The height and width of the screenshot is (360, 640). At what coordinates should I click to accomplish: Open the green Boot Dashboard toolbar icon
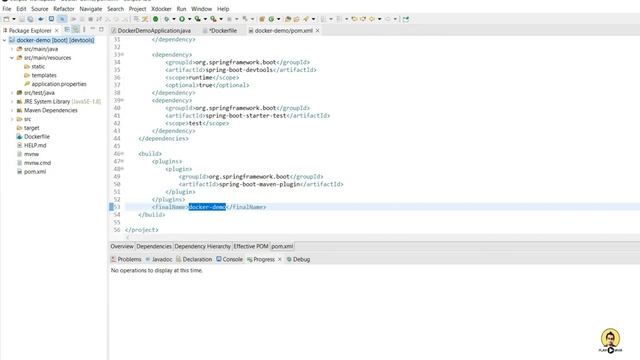point(156,19)
